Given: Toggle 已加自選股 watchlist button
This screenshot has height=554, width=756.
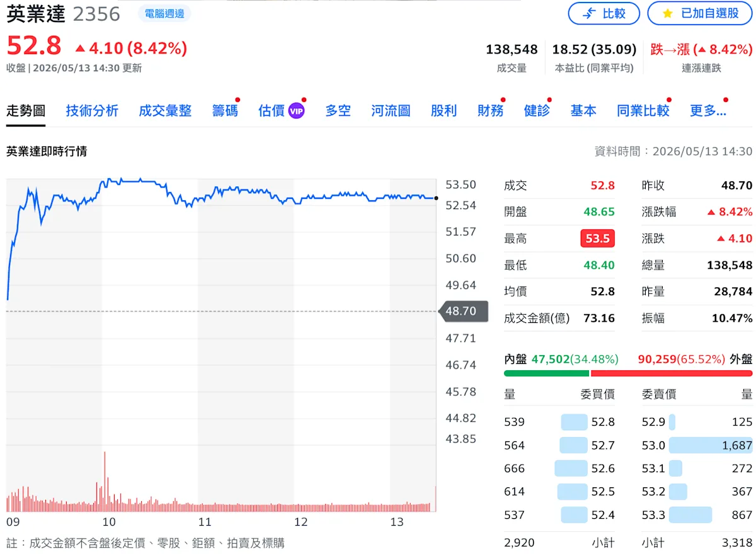Looking at the screenshot, I should pos(700,13).
